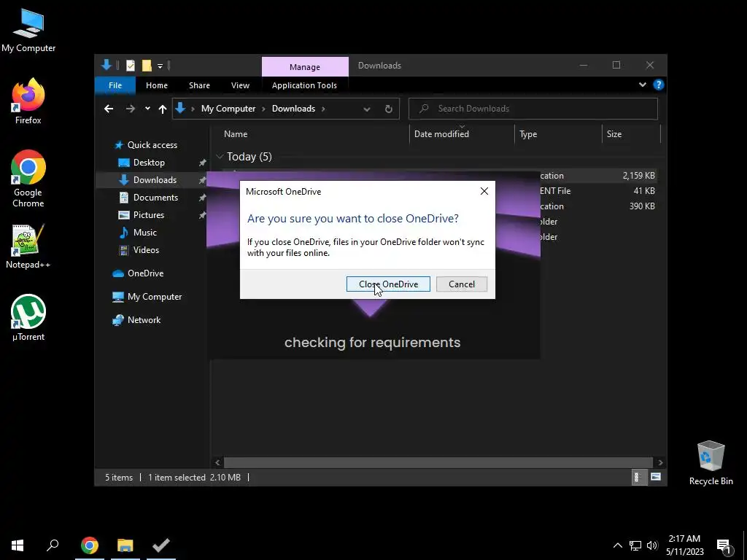Open Videos in the navigation pane
This screenshot has height=560, width=747.
coord(146,250)
